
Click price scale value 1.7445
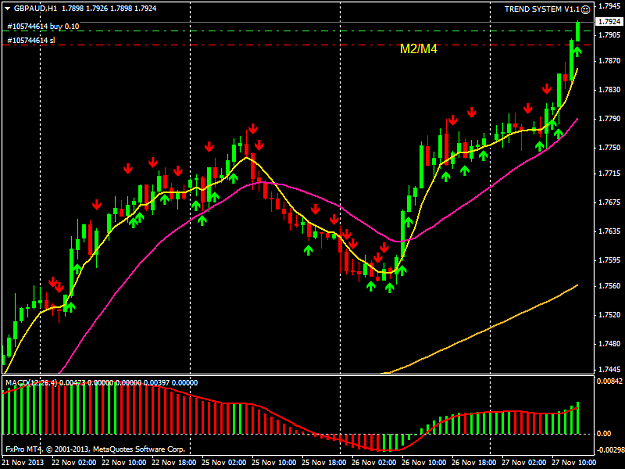click(x=609, y=370)
